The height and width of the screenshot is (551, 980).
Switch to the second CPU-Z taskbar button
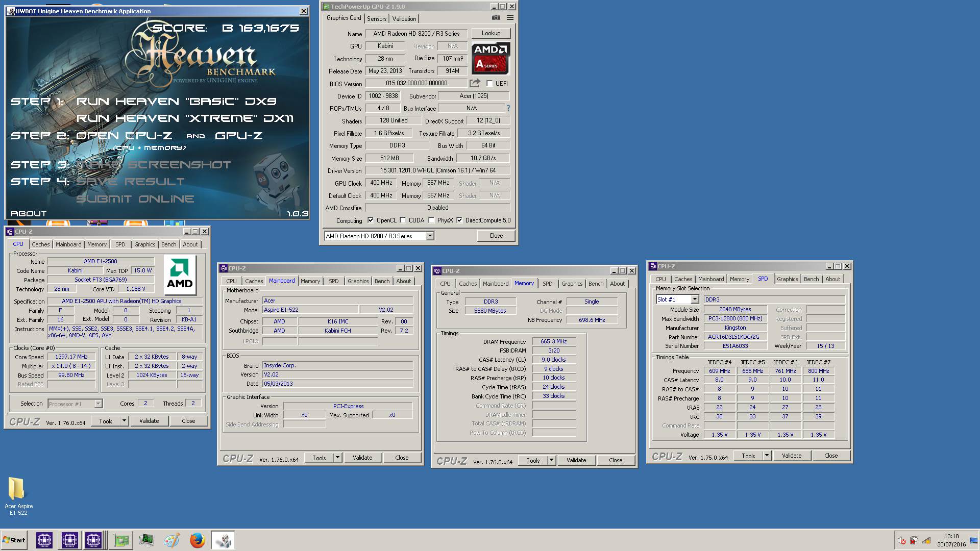69,540
